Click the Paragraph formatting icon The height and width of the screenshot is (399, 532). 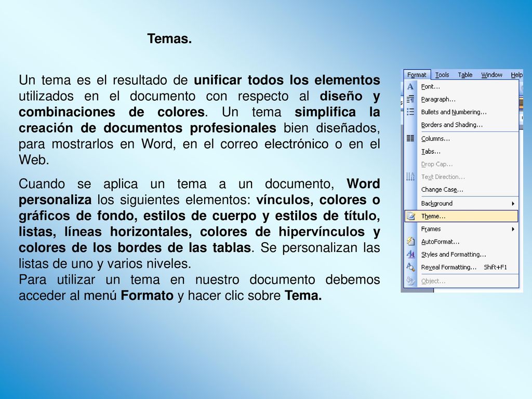click(x=410, y=99)
